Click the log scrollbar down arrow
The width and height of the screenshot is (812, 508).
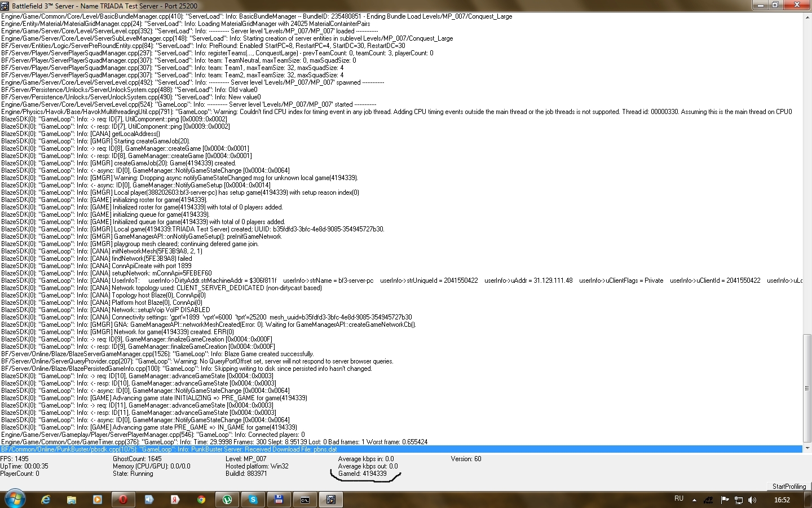807,448
